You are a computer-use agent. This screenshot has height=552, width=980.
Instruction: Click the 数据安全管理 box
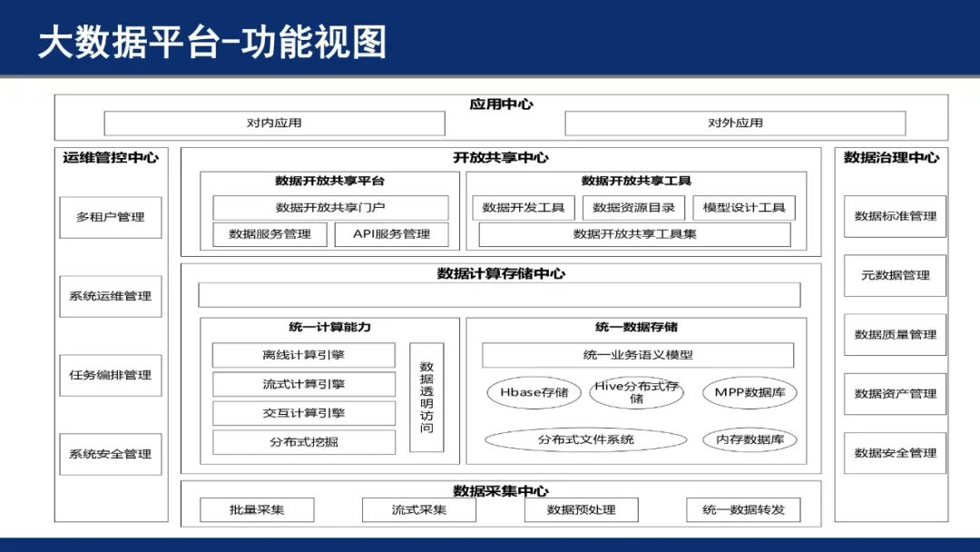[895, 453]
